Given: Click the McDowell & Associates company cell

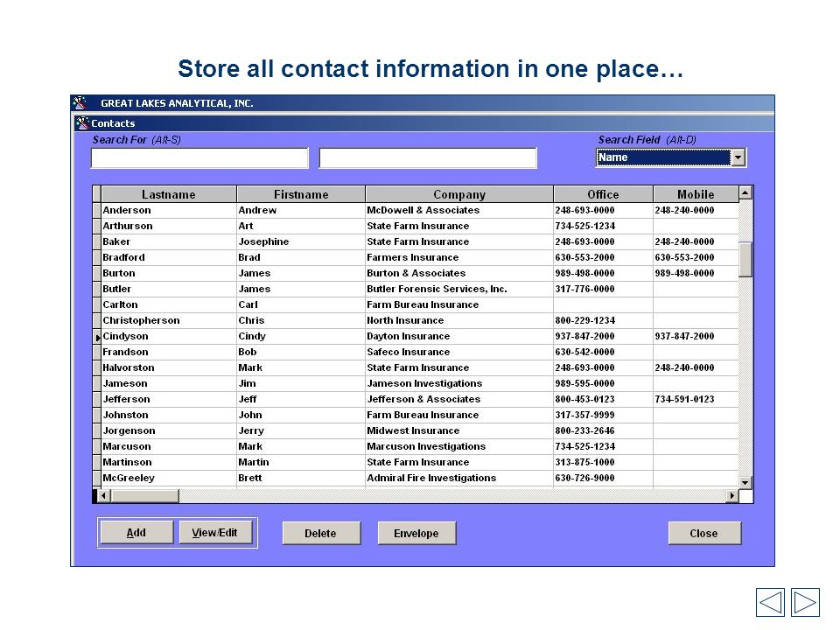Looking at the screenshot, I should click(459, 210).
